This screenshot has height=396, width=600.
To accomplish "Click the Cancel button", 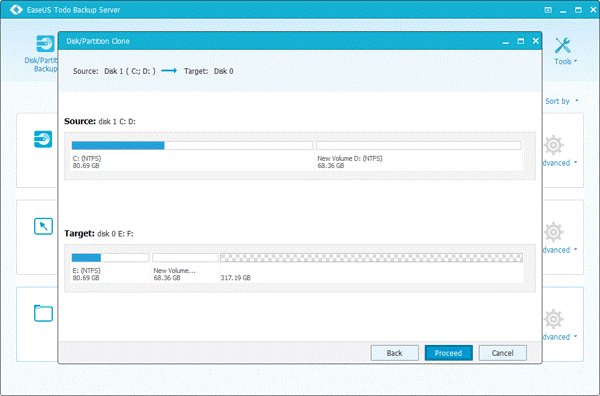I will [502, 353].
